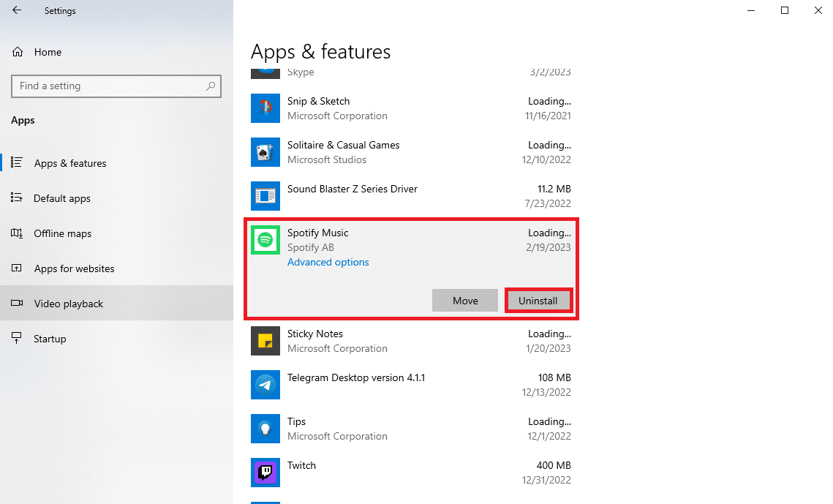Open Startup settings page
833x504 pixels.
[x=116, y=338]
